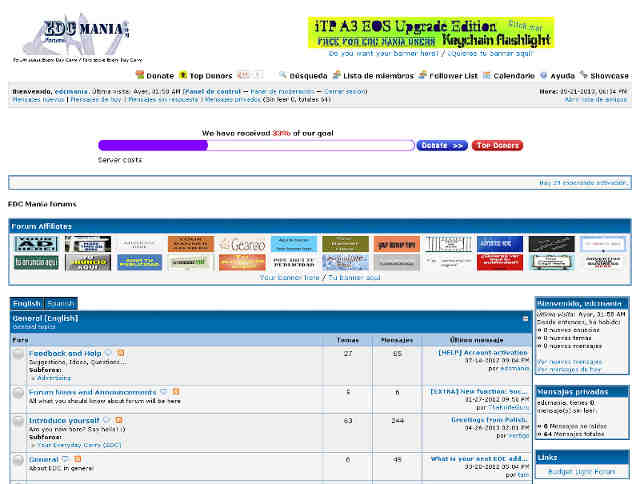Click the magnifier icon beside Búsqueda
This screenshot has height=484, width=640.
pos(283,75)
